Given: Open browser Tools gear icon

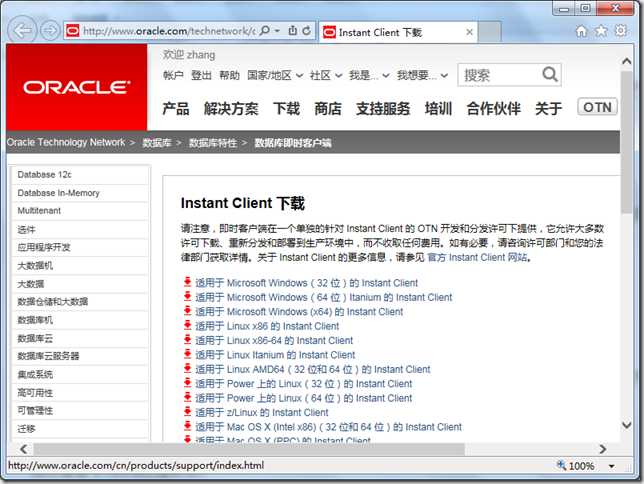Looking at the screenshot, I should coord(621,31).
